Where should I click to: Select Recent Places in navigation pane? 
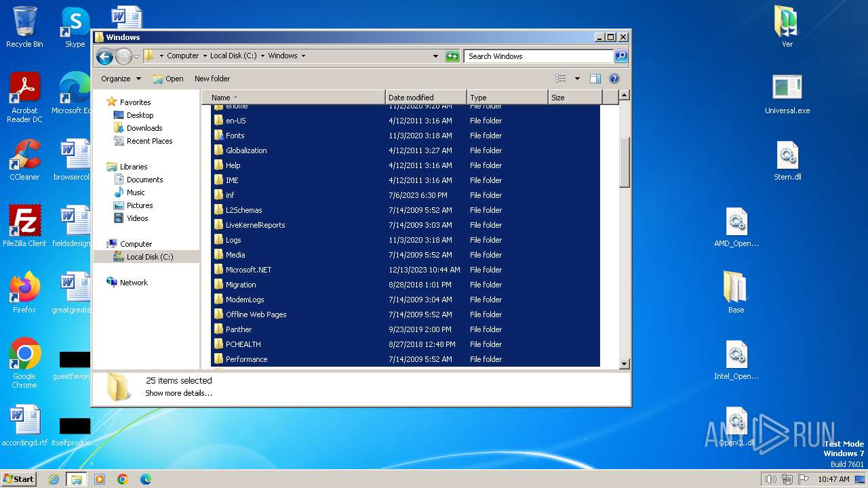pos(149,141)
